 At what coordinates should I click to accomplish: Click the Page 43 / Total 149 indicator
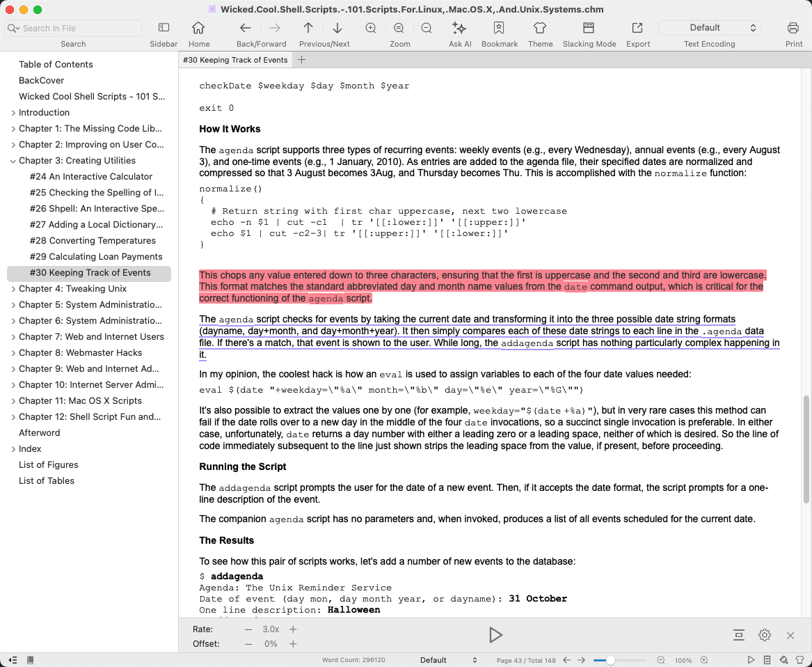pyautogui.click(x=525, y=660)
